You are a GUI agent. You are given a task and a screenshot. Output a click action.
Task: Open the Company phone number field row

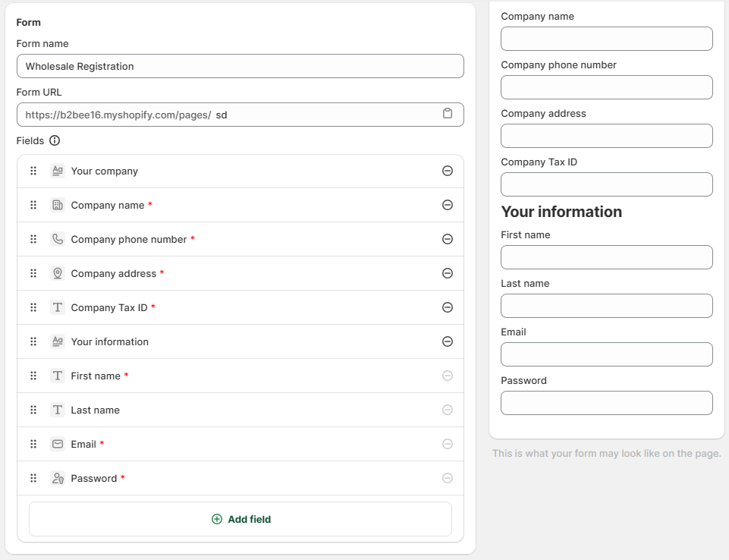(240, 239)
